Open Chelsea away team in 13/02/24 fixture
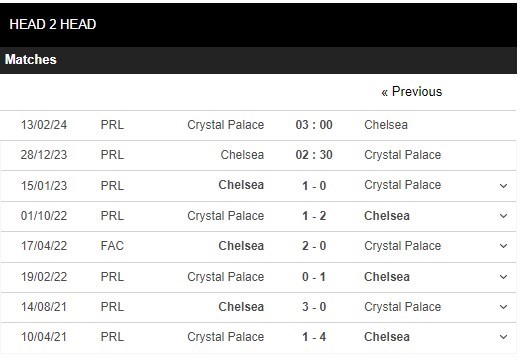The width and height of the screenshot is (524, 363). click(x=386, y=125)
